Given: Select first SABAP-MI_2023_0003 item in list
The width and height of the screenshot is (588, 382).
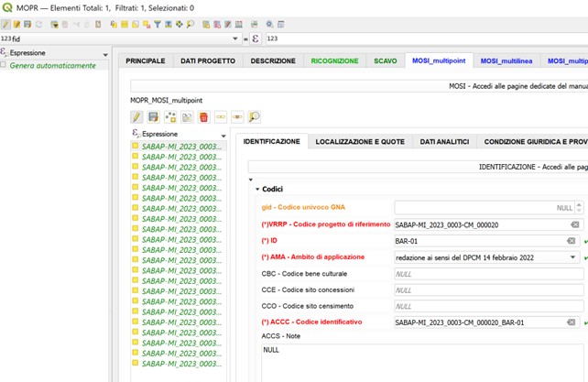Looking at the screenshot, I should click(x=180, y=146).
